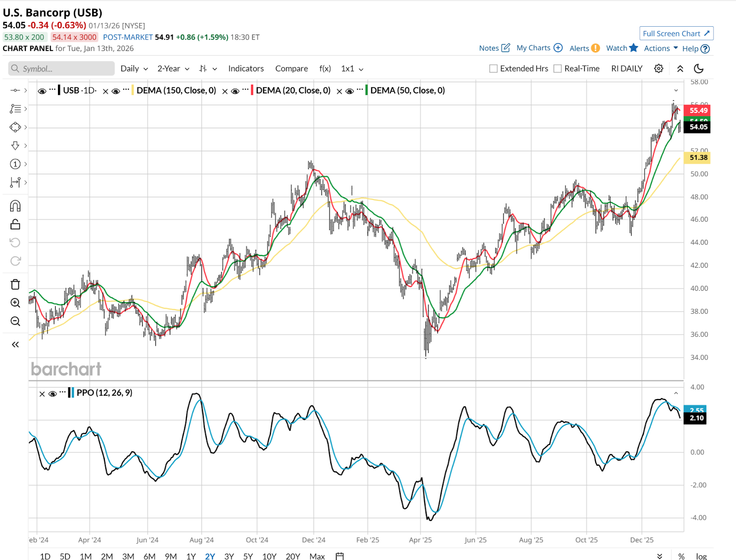The image size is (736, 560).
Task: Click the Full Screen Chart button
Action: tap(676, 34)
